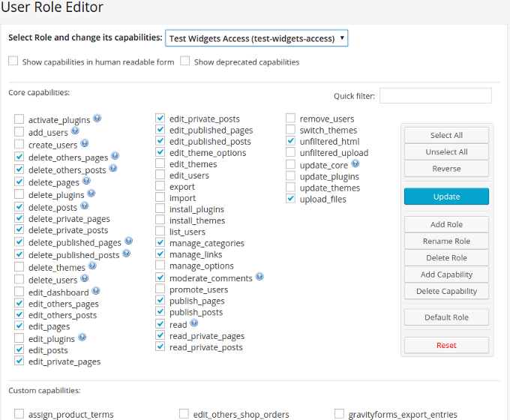510x420 pixels.
Task: Uncheck manage_links capability
Action: [x=160, y=253]
